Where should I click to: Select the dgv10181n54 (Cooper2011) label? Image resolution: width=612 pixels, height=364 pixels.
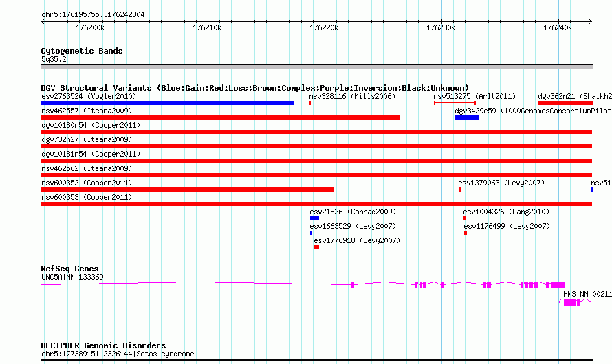tap(91, 154)
